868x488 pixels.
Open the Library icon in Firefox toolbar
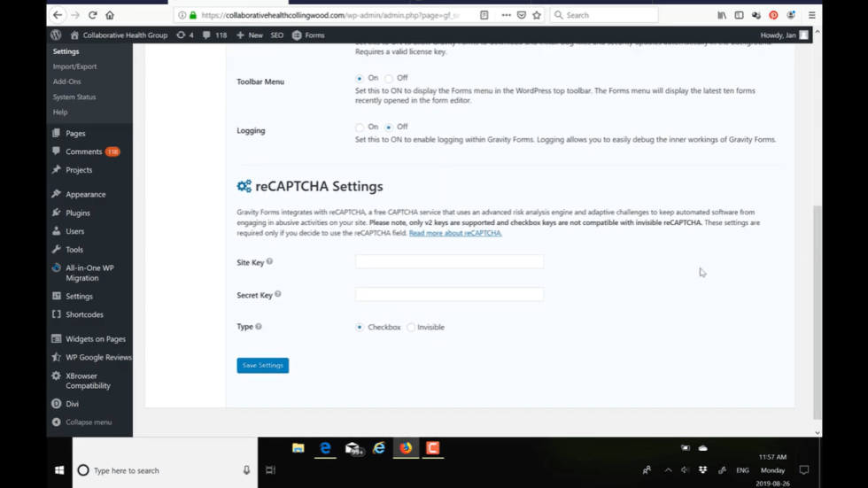(722, 15)
